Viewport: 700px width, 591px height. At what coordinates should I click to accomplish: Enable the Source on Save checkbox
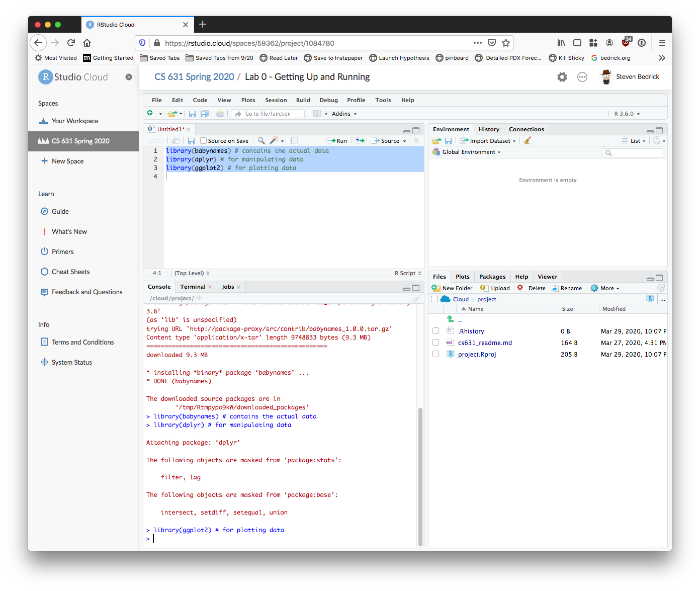(x=204, y=141)
